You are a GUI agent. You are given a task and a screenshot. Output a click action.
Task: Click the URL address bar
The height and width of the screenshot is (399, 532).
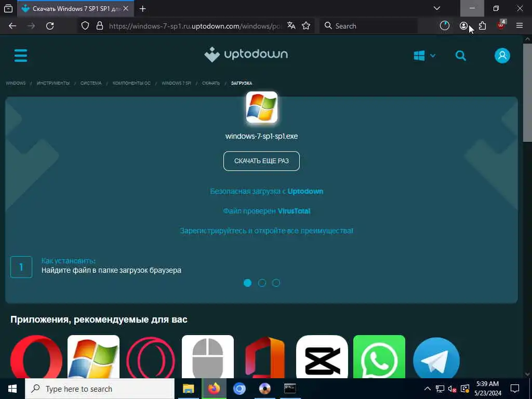[x=194, y=26]
